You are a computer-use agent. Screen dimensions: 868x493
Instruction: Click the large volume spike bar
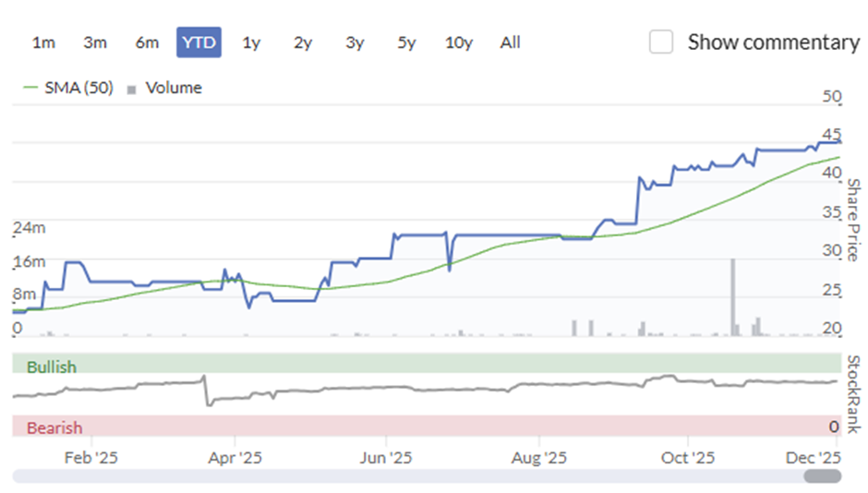[733, 297]
